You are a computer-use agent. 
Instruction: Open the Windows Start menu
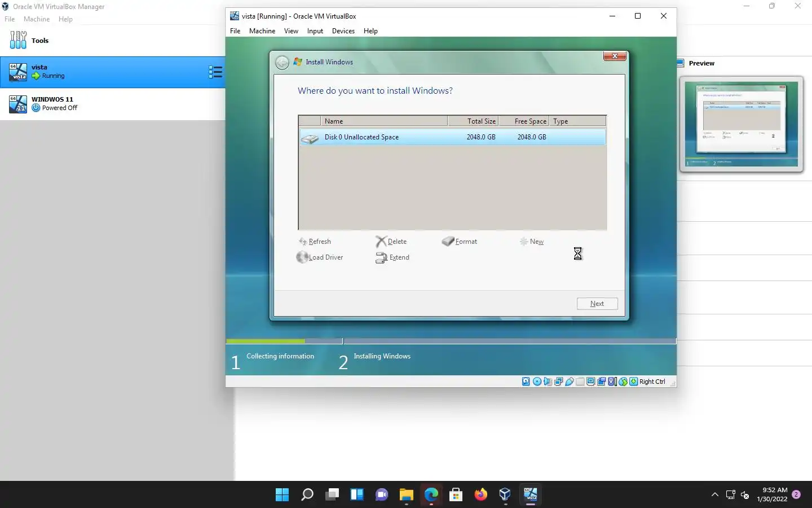282,495
